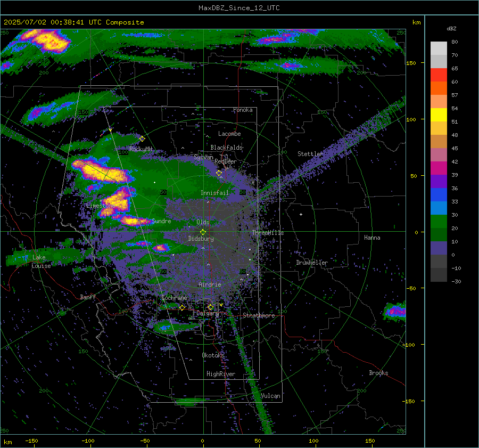The height and width of the screenshot is (448, 479).
Task: Click the Stettler town label
Action: pos(310,154)
